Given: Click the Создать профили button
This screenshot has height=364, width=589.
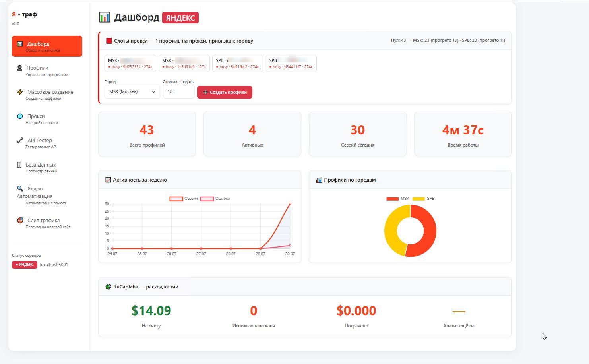Looking at the screenshot, I should [225, 92].
